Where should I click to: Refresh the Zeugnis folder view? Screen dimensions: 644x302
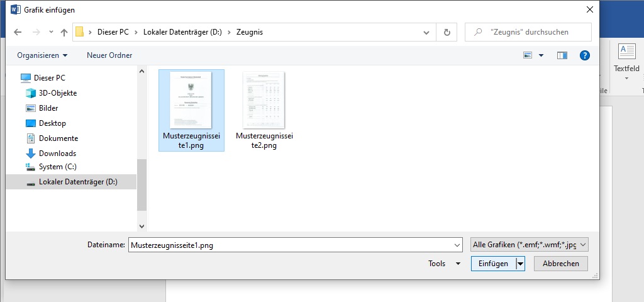pyautogui.click(x=447, y=32)
